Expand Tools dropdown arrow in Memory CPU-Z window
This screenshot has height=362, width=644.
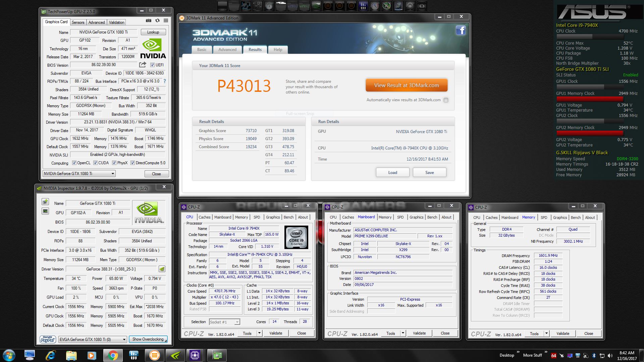(x=546, y=334)
